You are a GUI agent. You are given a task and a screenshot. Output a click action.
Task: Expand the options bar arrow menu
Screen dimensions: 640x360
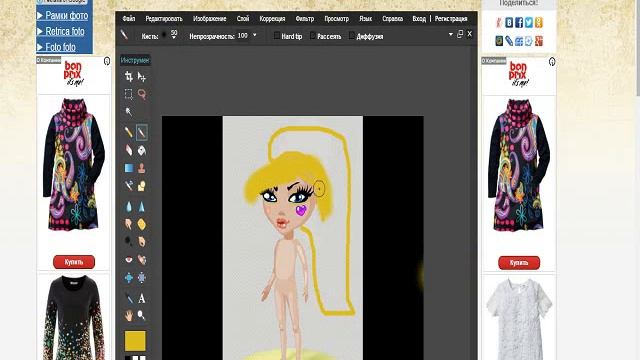[x=451, y=35]
